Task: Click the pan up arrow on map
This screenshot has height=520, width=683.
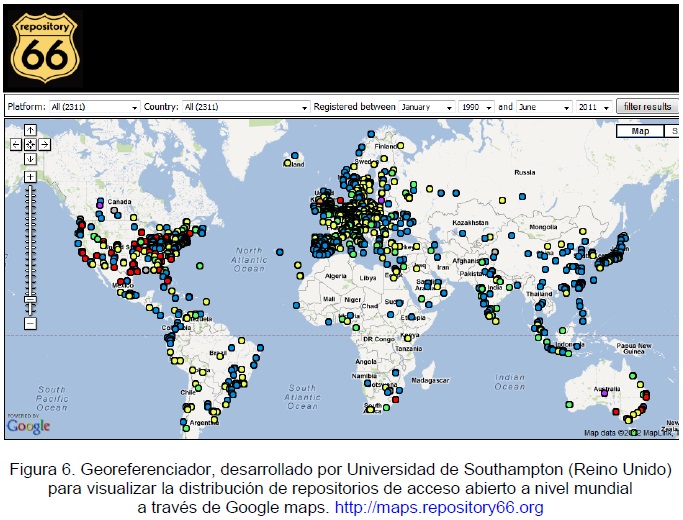Action: coord(30,130)
